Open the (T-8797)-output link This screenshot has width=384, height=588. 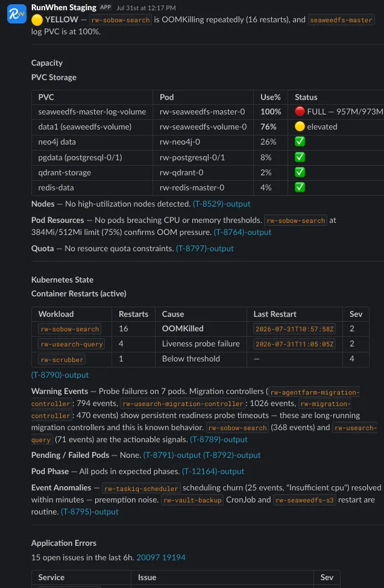(x=205, y=249)
